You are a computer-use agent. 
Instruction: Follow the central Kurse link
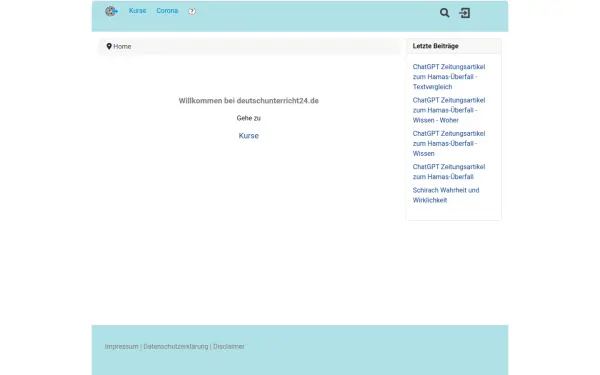pyautogui.click(x=249, y=135)
